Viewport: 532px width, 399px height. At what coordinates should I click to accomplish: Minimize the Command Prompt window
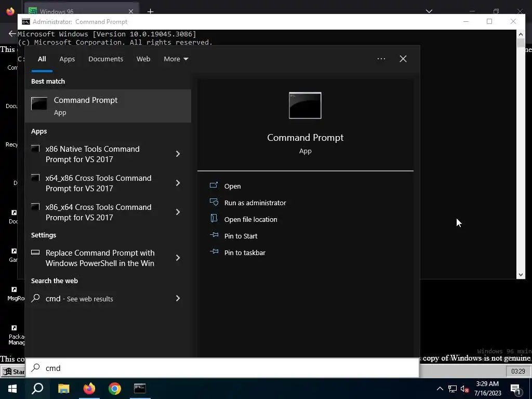[x=466, y=21]
